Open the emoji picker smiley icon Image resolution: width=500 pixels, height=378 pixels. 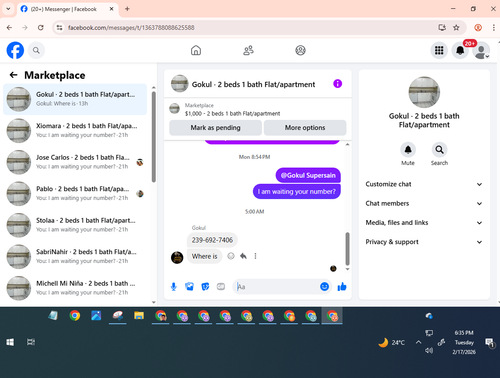[x=324, y=286]
